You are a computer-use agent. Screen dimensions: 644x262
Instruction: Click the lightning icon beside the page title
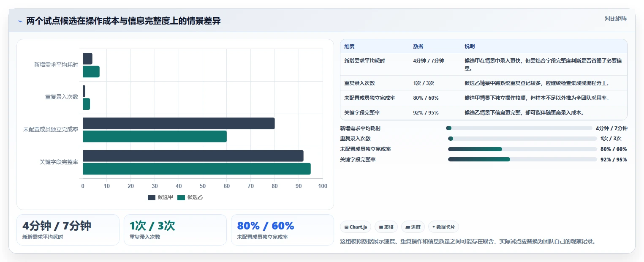pos(20,21)
